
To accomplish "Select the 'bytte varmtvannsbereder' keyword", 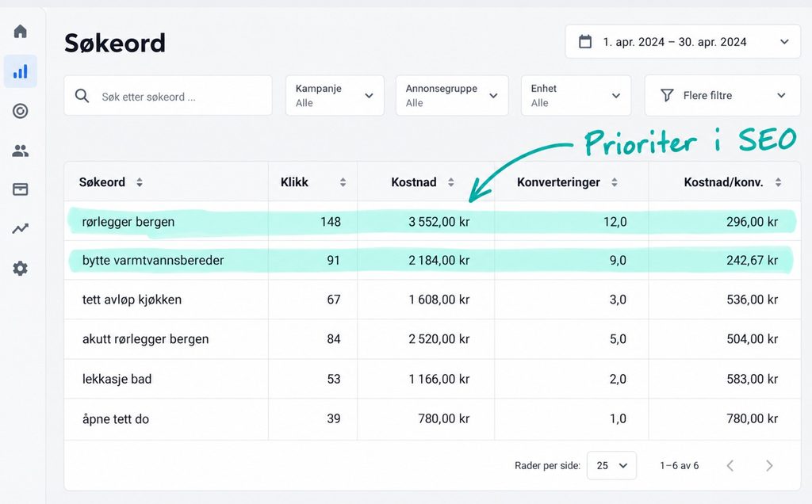I will click(x=153, y=260).
